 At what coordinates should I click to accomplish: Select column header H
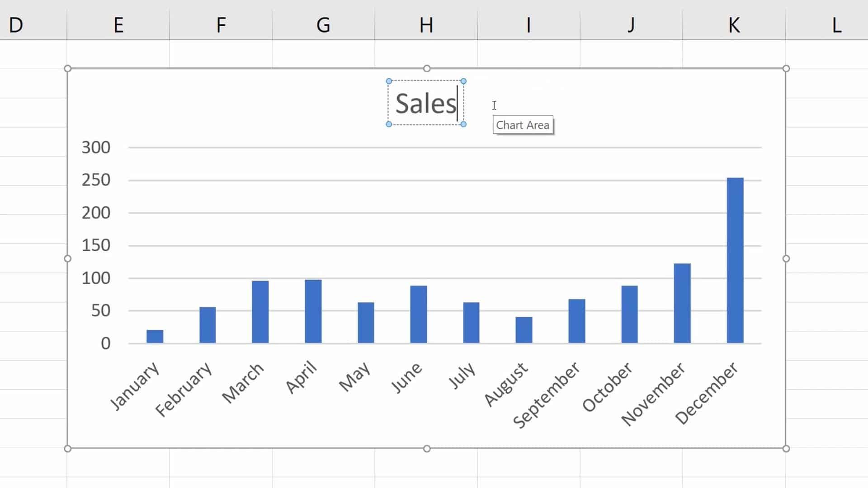426,24
